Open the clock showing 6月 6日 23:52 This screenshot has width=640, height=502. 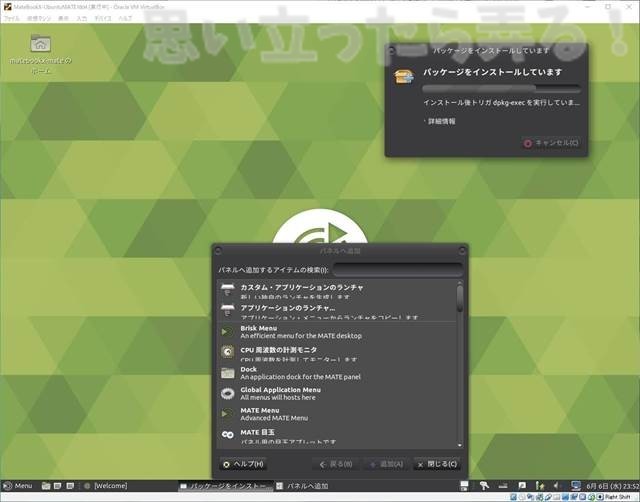(613, 486)
